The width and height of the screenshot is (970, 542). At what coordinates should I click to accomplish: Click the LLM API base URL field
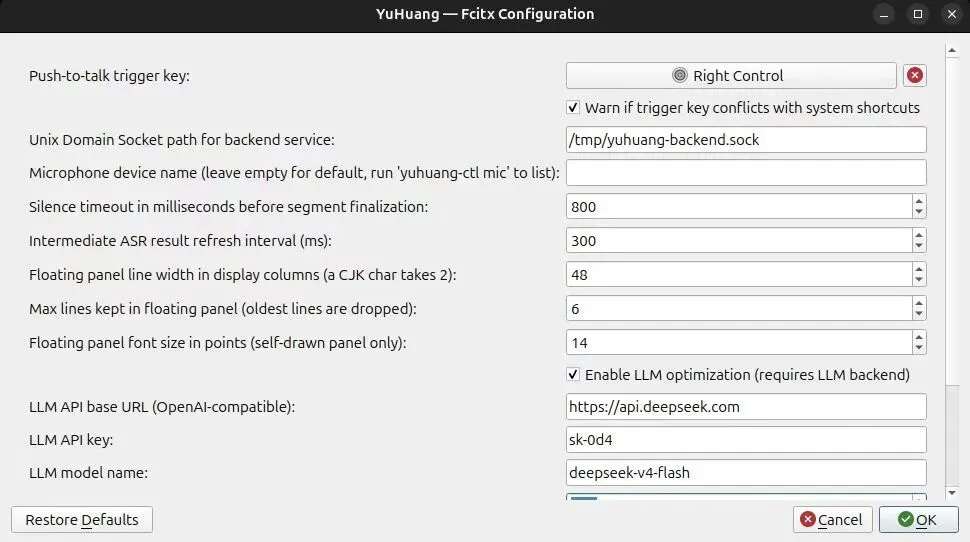(x=746, y=406)
